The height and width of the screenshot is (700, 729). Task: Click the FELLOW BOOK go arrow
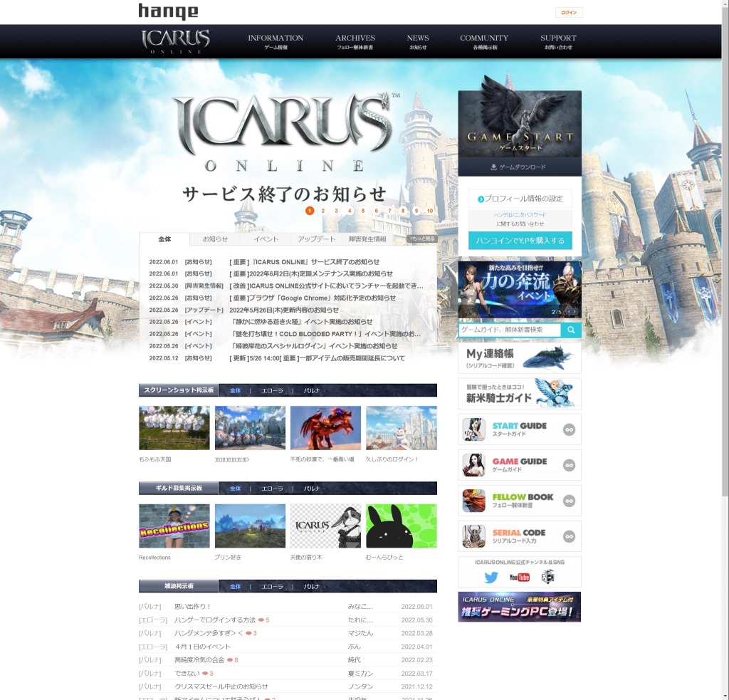569,501
